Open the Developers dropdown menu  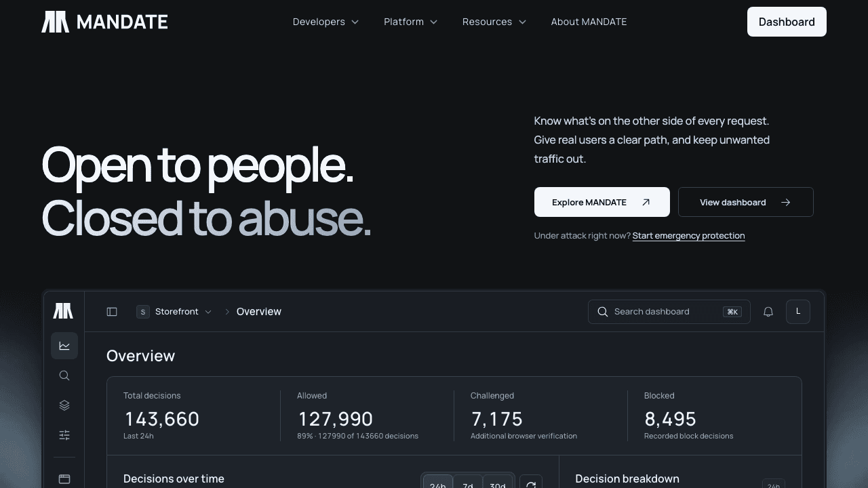click(325, 22)
